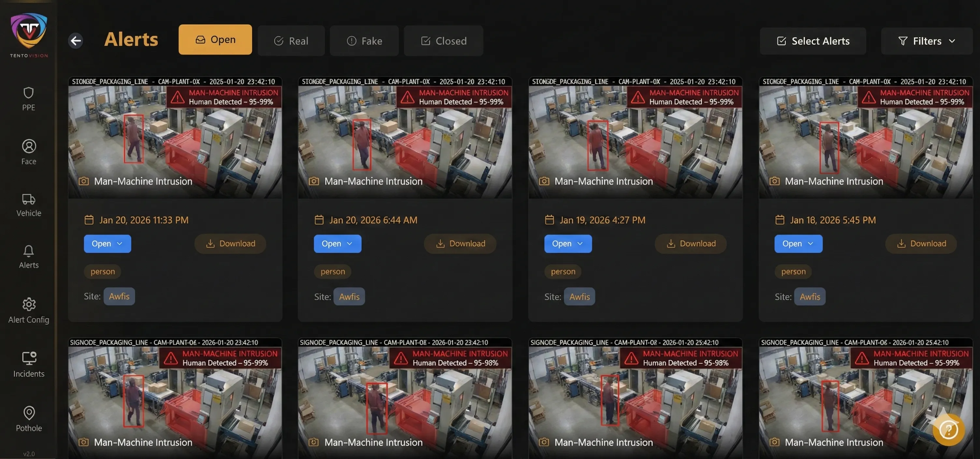Open the Pothole detection module
Viewport: 980px width, 459px height.
(x=29, y=419)
